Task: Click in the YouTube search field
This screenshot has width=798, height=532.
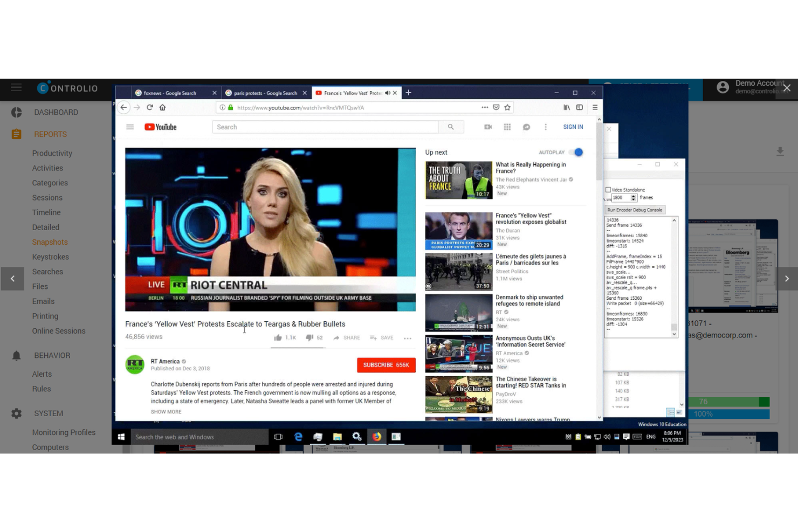Action: pyautogui.click(x=326, y=127)
